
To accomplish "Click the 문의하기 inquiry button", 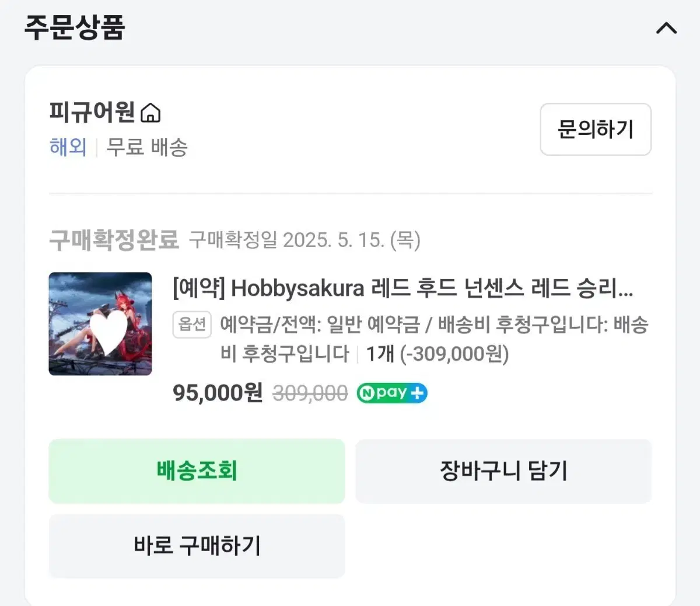I will [x=596, y=130].
